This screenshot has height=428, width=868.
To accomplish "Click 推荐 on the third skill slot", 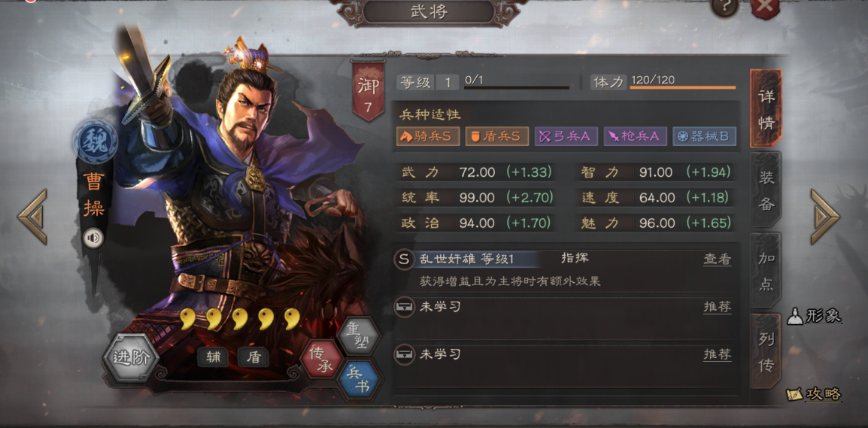I will (718, 355).
